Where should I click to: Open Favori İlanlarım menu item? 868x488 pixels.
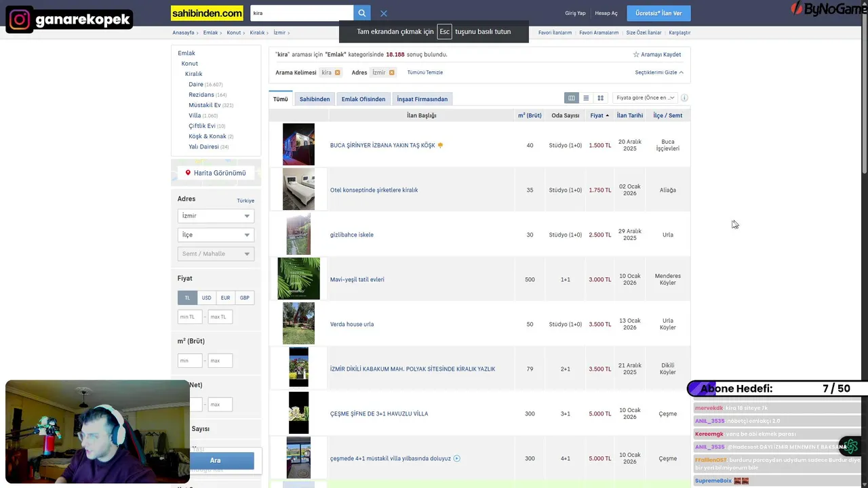pyautogui.click(x=555, y=33)
